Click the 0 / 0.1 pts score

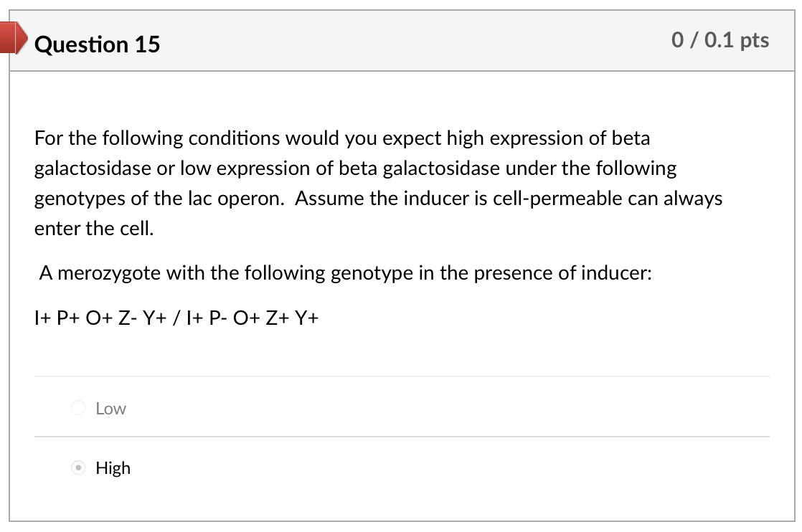[720, 40]
